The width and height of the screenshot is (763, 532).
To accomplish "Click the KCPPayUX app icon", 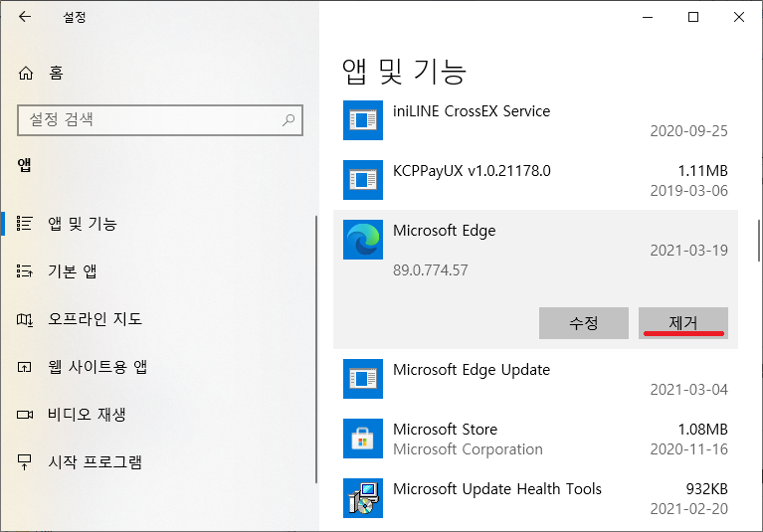I will click(x=362, y=180).
